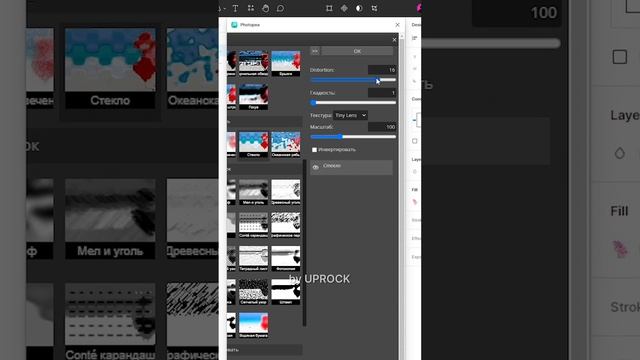Click the Distortion slider track
The height and width of the screenshot is (360, 640).
[x=353, y=80]
